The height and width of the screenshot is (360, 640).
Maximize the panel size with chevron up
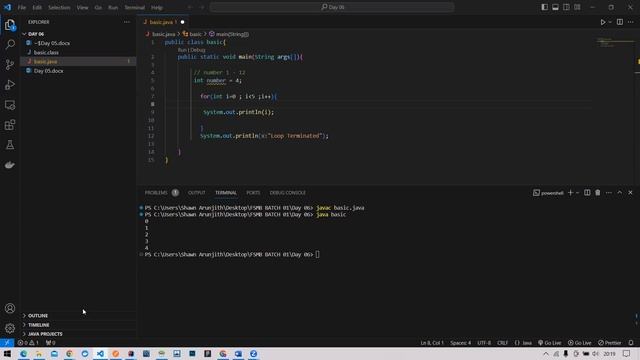pyautogui.click(x=620, y=193)
